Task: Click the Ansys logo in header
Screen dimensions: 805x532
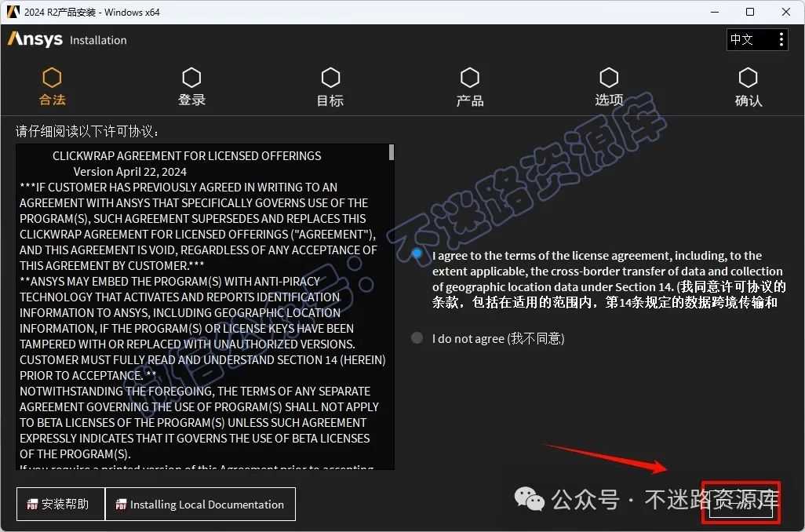Action: (x=35, y=39)
